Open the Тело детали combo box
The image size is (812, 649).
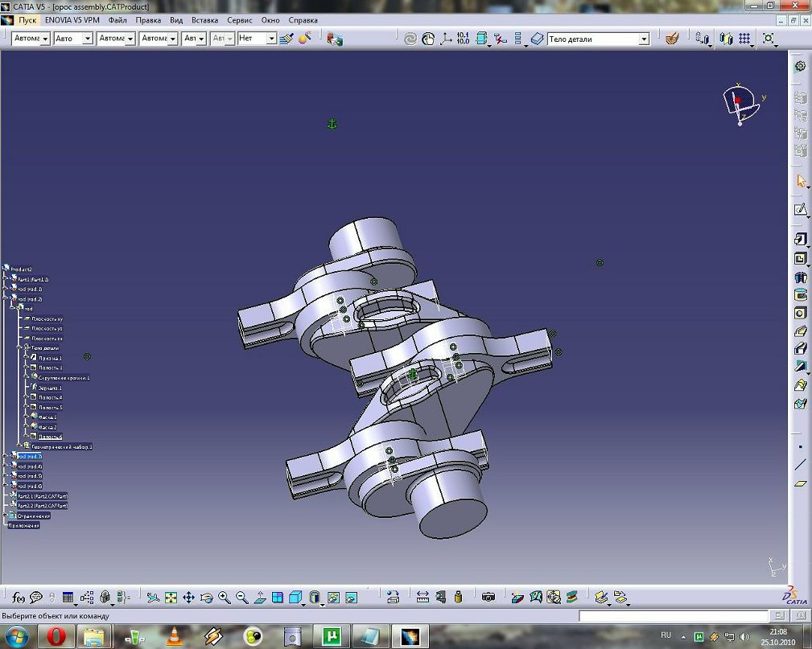click(644, 39)
